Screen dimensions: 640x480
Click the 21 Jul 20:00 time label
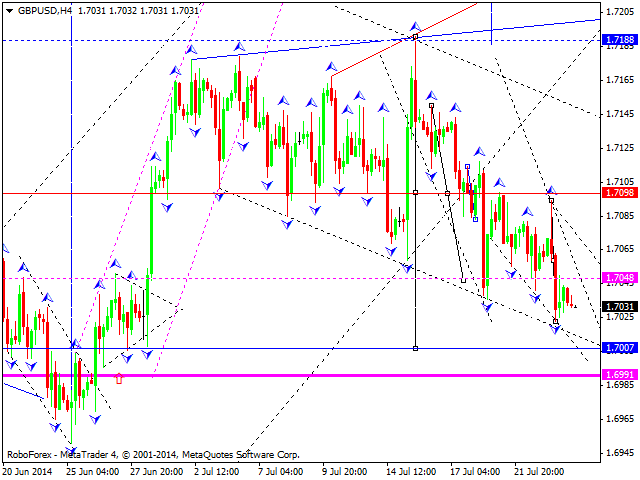tap(542, 470)
